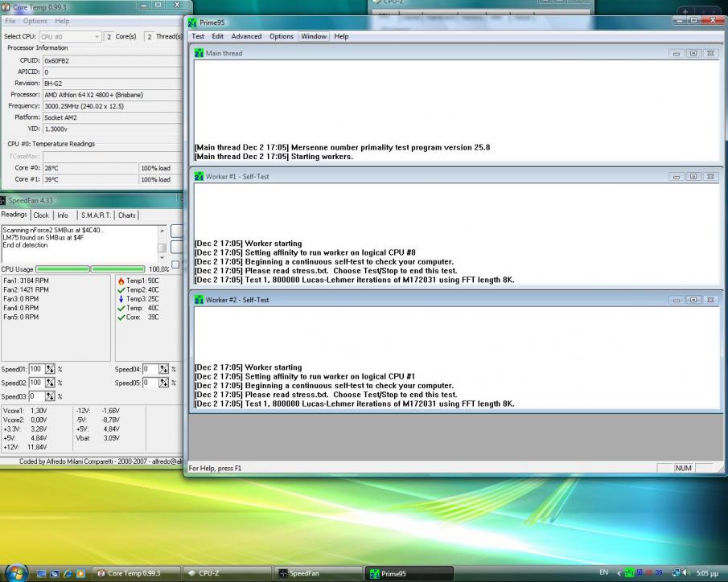Click Show Desktop quick launch icon

tap(41, 574)
